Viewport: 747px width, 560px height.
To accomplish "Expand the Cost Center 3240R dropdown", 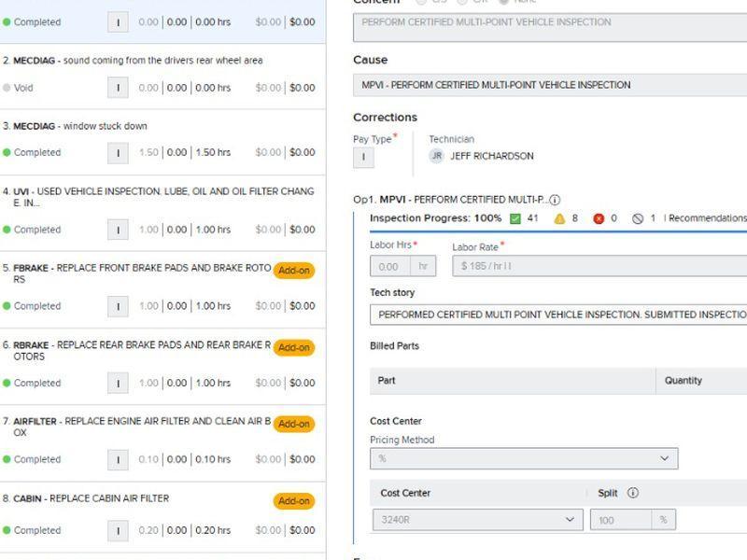I will (476, 520).
